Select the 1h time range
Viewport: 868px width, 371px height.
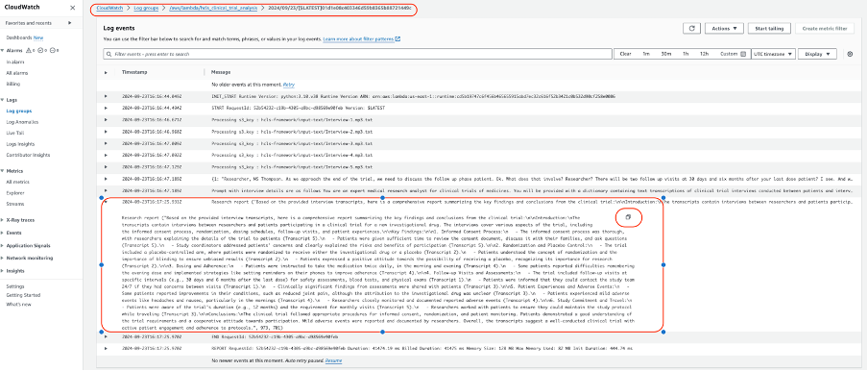click(686, 54)
